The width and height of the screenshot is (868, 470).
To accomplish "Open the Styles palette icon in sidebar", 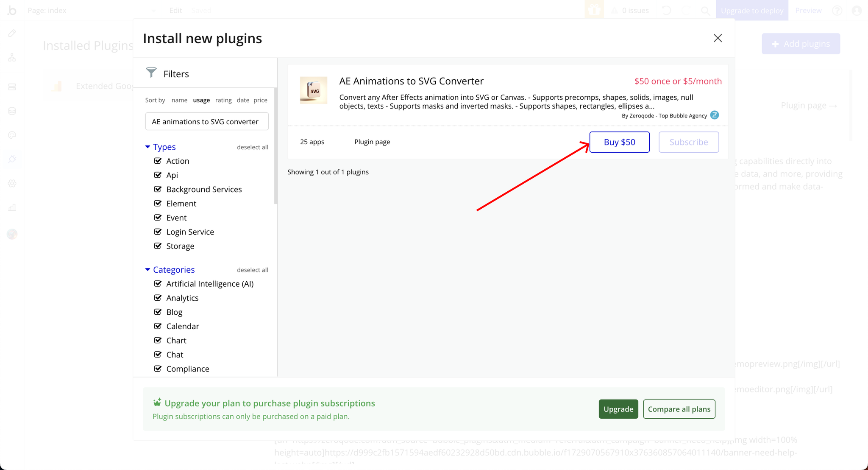I will coord(12,135).
